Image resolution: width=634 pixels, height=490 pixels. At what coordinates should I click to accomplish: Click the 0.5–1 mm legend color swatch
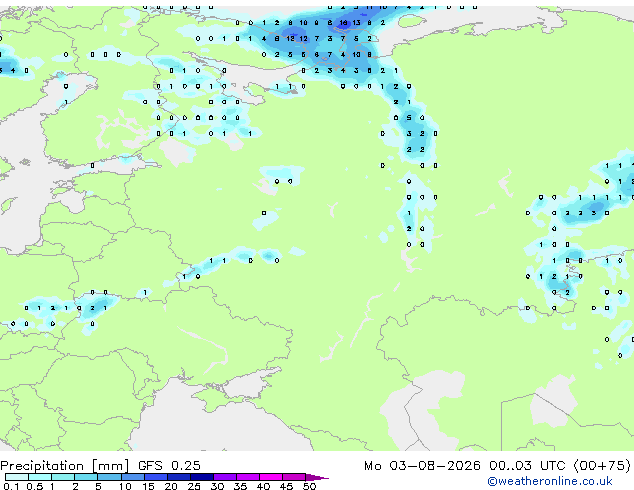tap(40, 477)
